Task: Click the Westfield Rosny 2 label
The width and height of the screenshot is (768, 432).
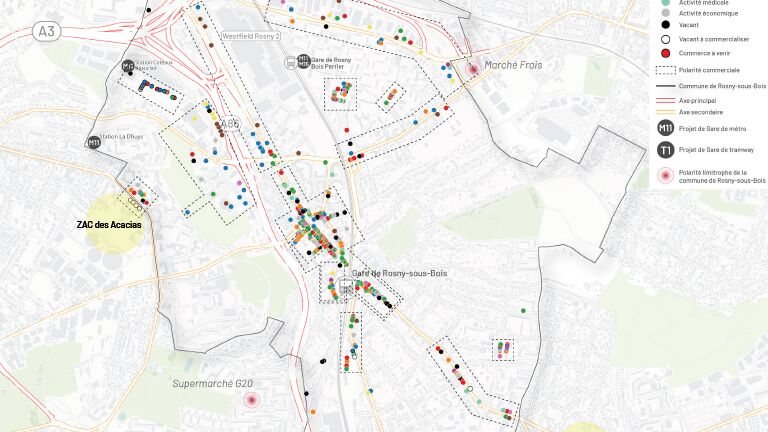Action: (x=251, y=36)
